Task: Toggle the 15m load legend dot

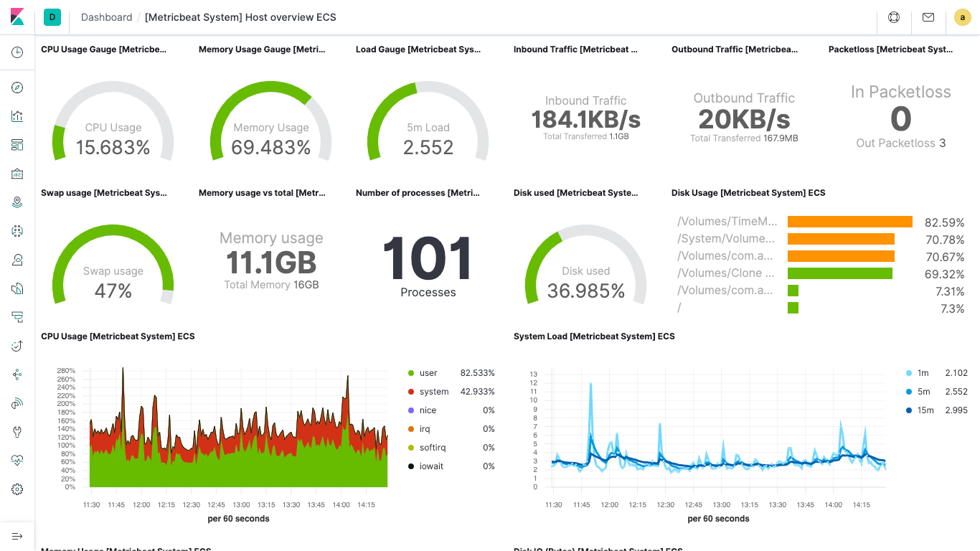Action: click(910, 410)
